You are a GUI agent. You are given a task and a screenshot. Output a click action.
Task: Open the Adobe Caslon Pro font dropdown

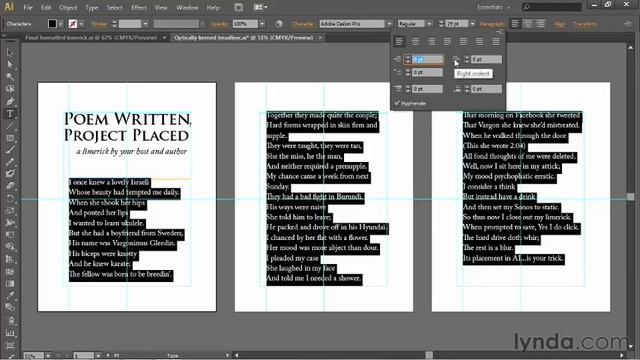click(389, 24)
